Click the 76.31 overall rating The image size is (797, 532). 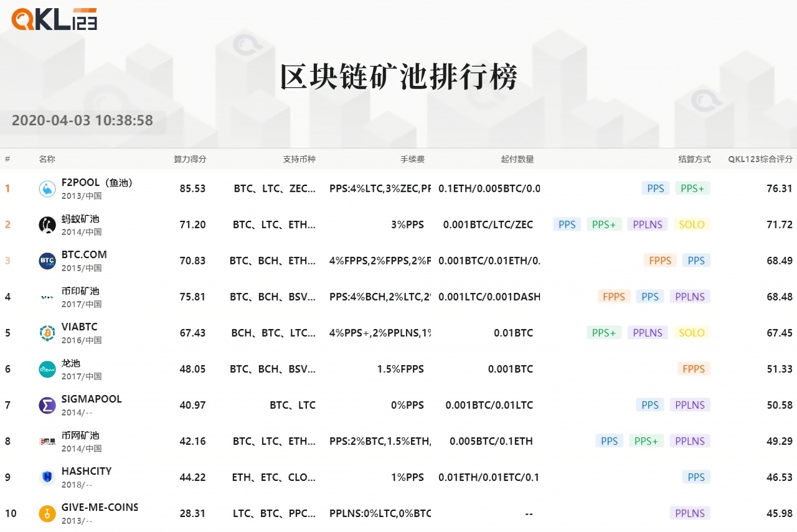coord(780,189)
